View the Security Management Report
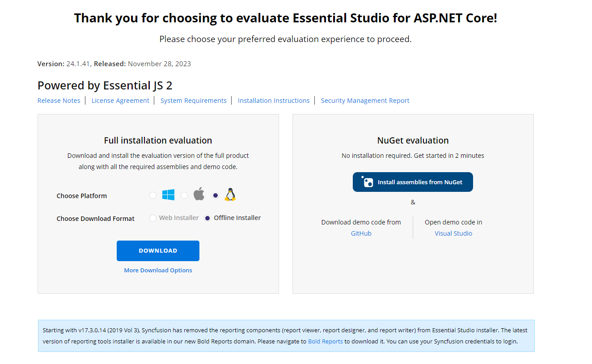Viewport: 592px width, 364px height. [x=365, y=100]
